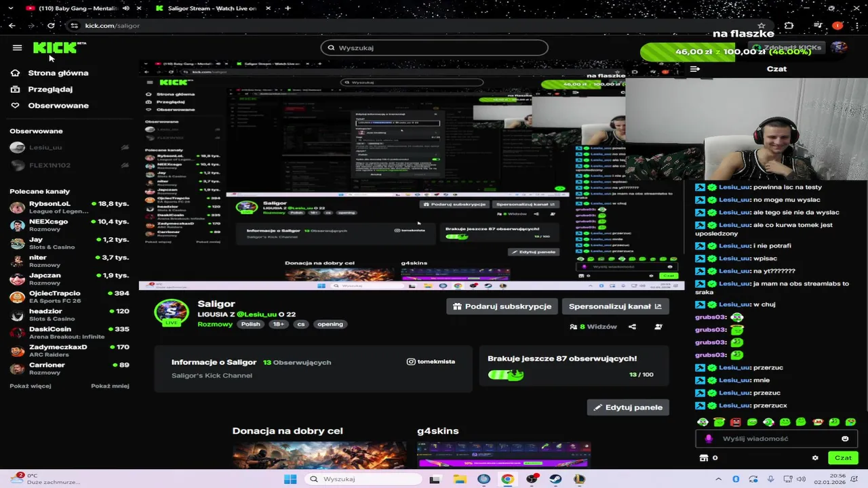Collapse recommended channels with Pokaż mniej

[x=110, y=386]
